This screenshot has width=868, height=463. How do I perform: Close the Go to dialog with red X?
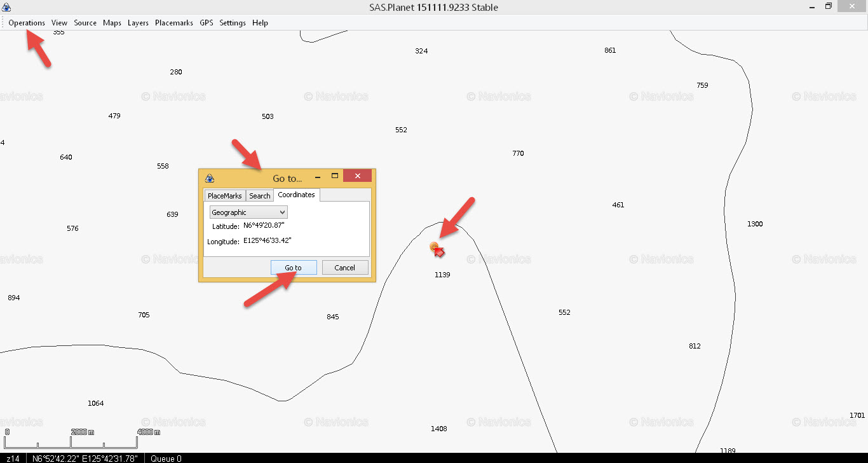(x=357, y=176)
